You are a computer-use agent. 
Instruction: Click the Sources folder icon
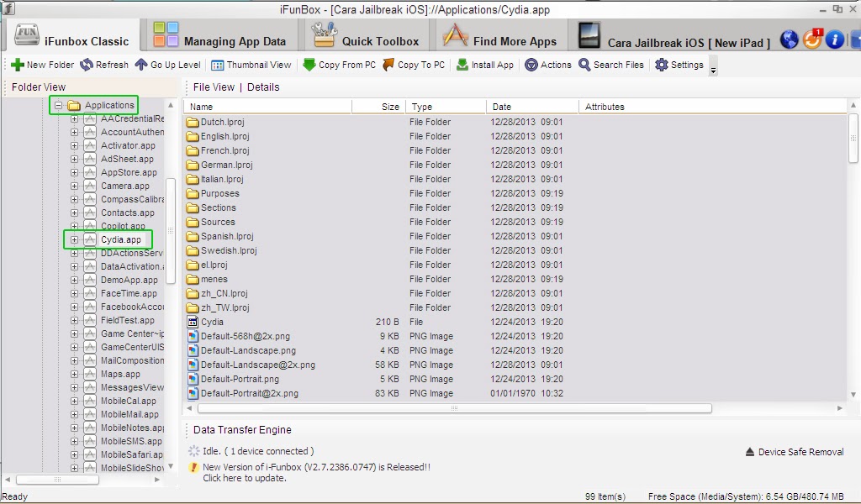click(193, 222)
